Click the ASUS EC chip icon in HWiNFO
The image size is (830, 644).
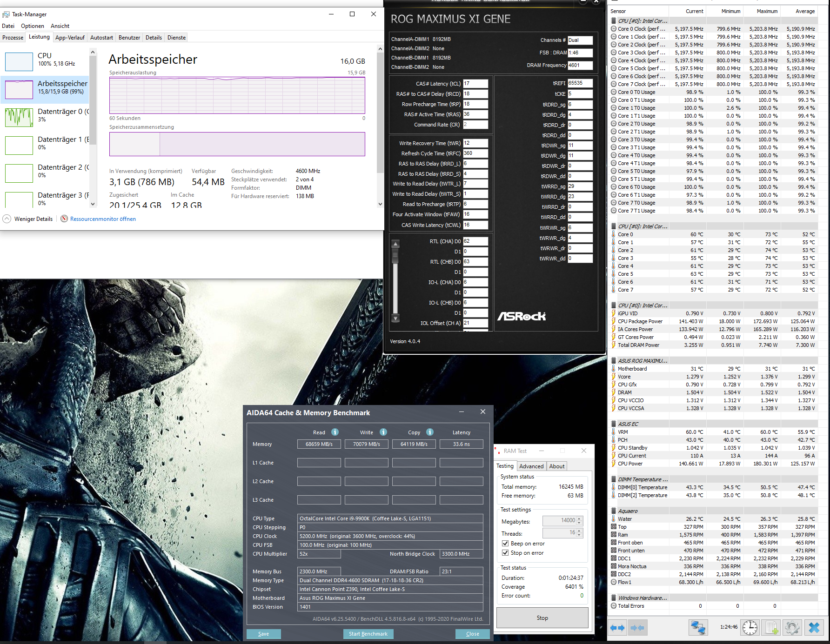coord(614,424)
